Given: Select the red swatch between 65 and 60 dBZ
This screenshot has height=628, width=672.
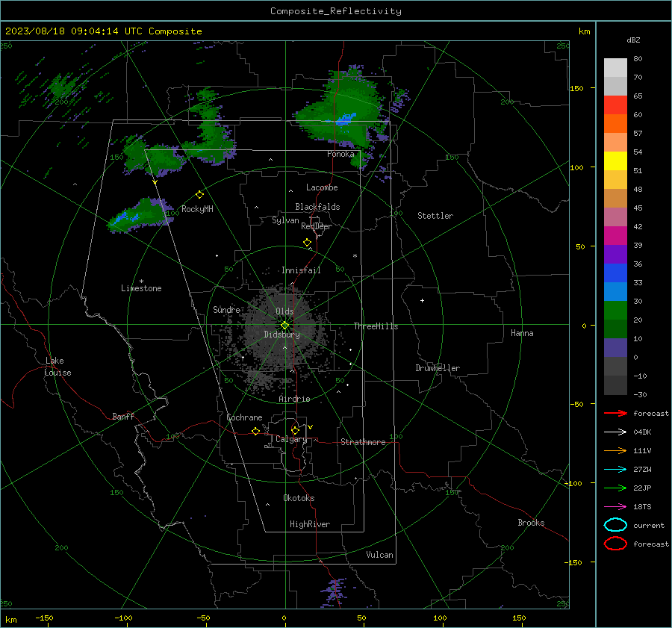Looking at the screenshot, I should coord(615,105).
